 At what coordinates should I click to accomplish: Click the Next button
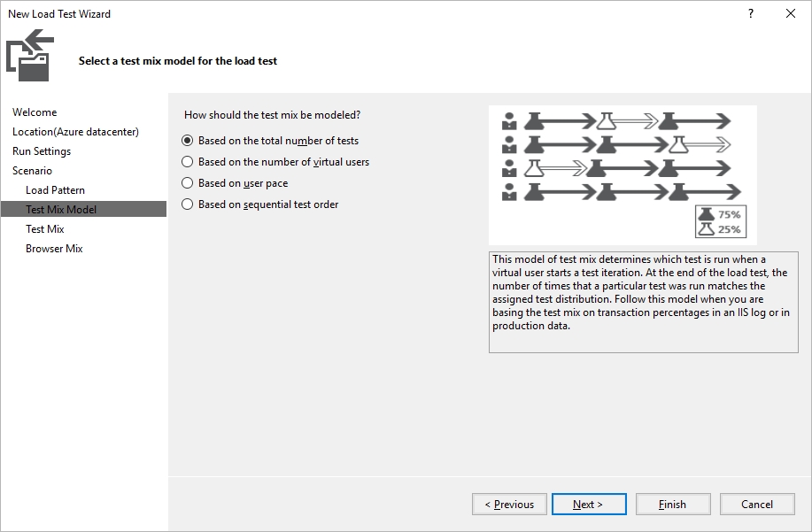coord(589,504)
